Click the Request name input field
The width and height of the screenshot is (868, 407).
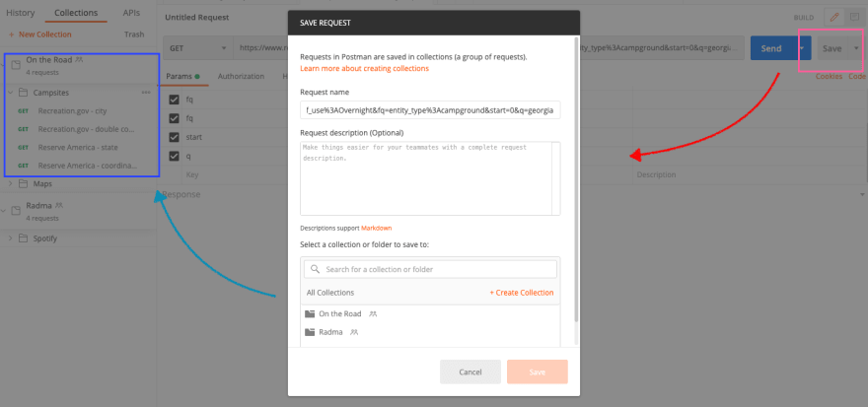[430, 110]
